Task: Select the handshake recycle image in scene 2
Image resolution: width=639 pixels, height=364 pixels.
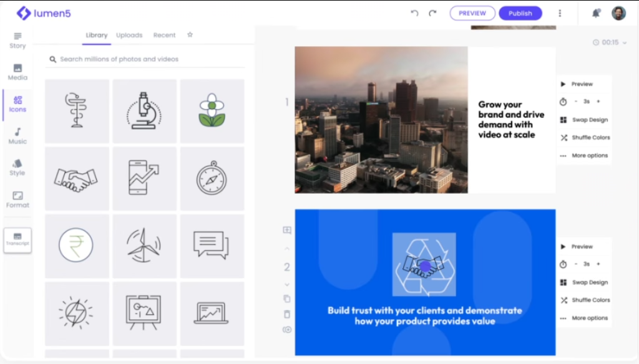Action: pyautogui.click(x=424, y=264)
